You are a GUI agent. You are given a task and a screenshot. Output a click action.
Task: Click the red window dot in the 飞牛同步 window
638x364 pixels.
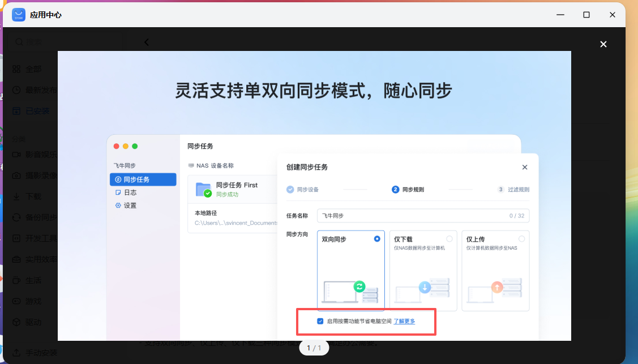click(x=117, y=147)
